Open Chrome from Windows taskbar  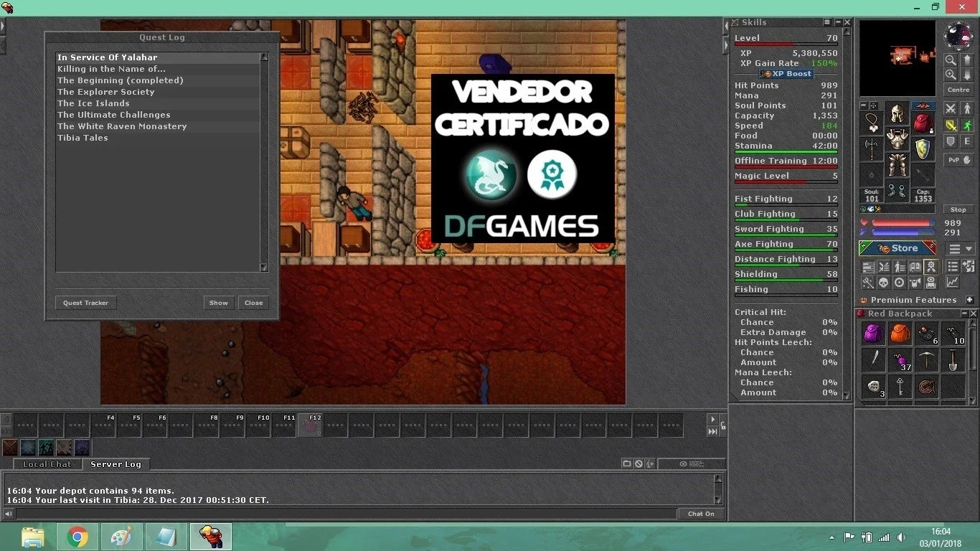77,537
